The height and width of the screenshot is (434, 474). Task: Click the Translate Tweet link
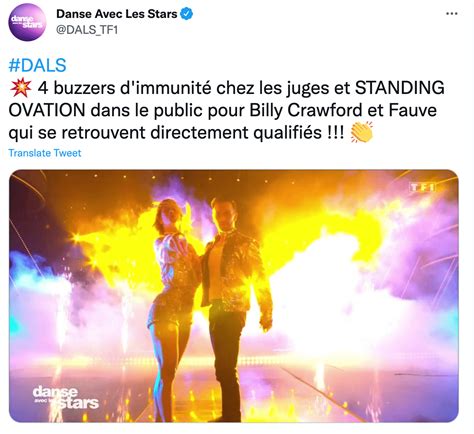point(45,153)
